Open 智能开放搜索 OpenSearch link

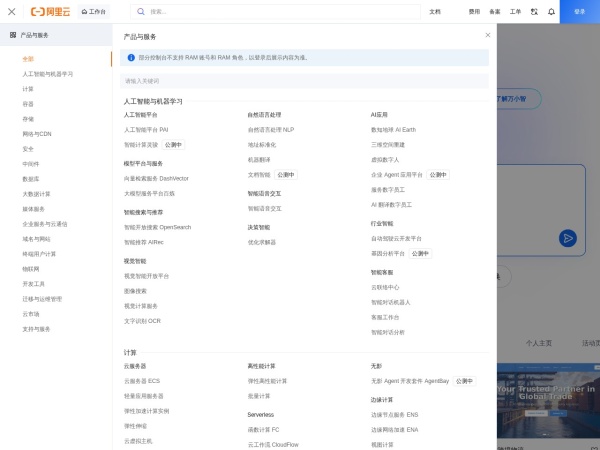click(157, 227)
